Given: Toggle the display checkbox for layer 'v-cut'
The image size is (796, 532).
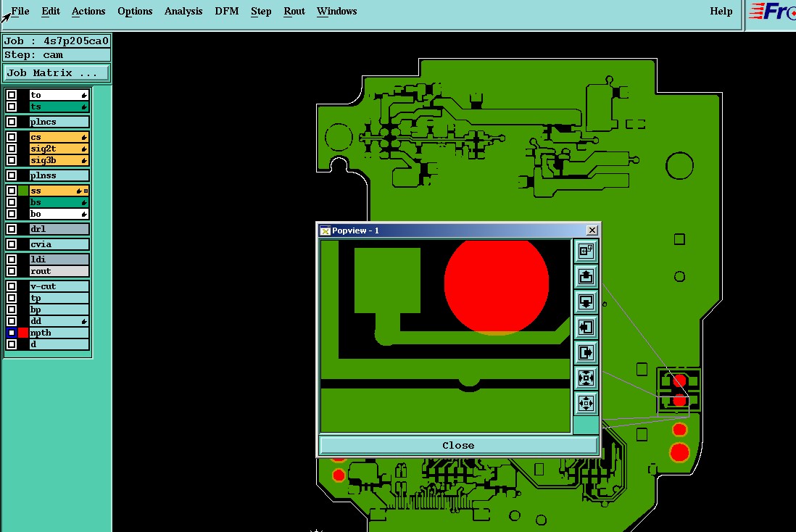Looking at the screenshot, I should (12, 286).
